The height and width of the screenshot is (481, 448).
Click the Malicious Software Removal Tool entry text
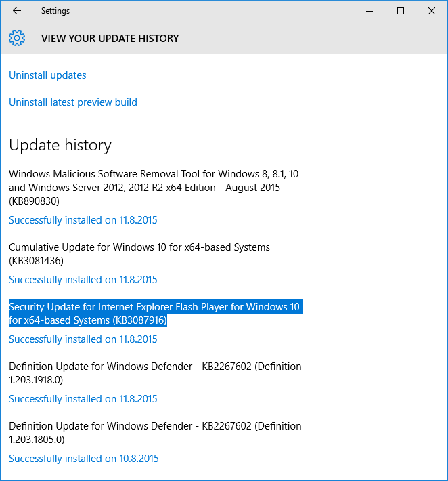[x=154, y=187]
